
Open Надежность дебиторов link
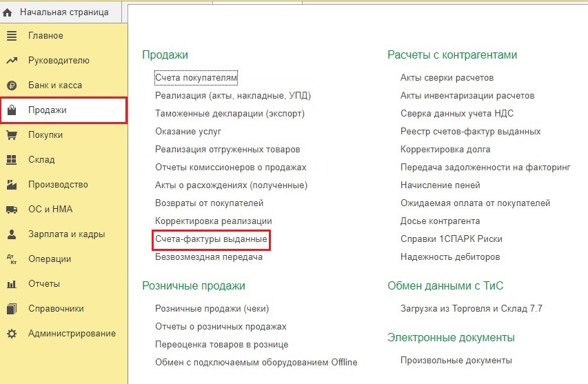click(450, 257)
